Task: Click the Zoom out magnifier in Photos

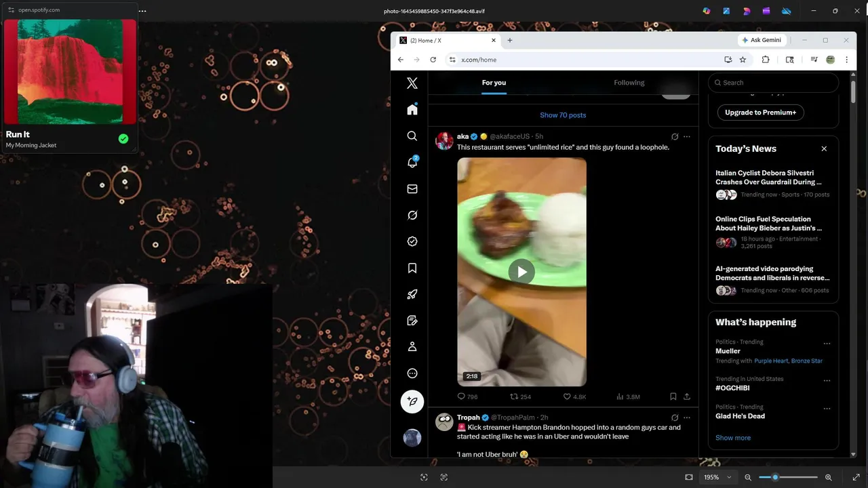Action: [748, 477]
